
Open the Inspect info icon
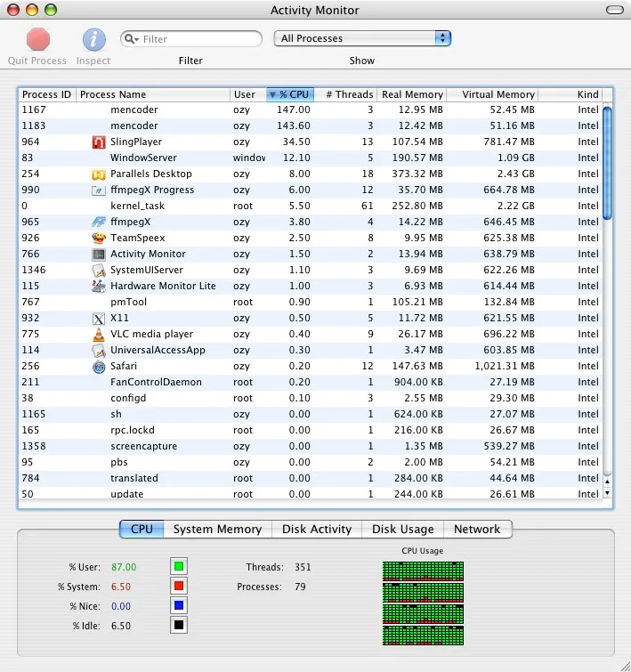[x=93, y=39]
